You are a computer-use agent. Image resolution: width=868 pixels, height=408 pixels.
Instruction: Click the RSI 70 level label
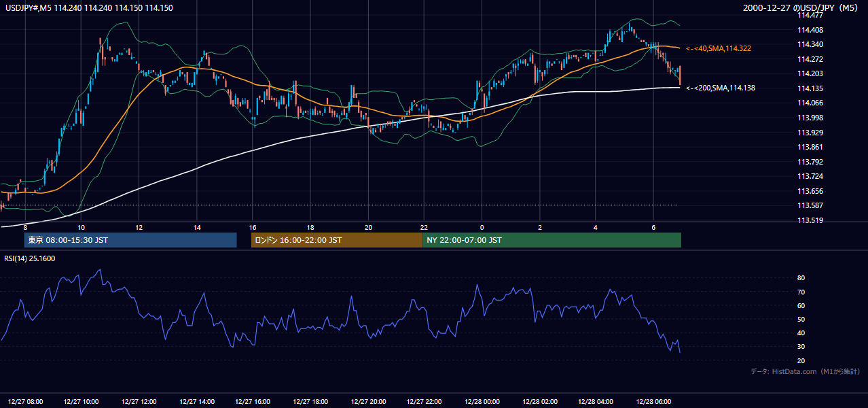click(801, 292)
